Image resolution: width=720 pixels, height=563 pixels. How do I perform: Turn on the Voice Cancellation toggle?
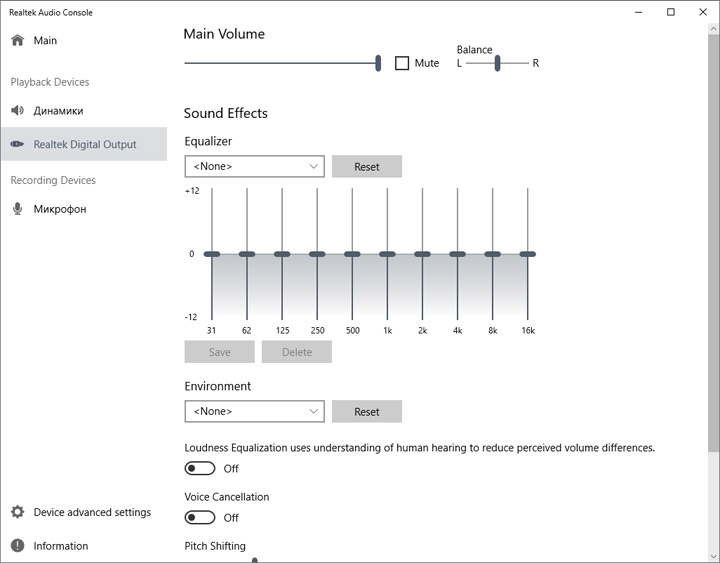tap(200, 517)
